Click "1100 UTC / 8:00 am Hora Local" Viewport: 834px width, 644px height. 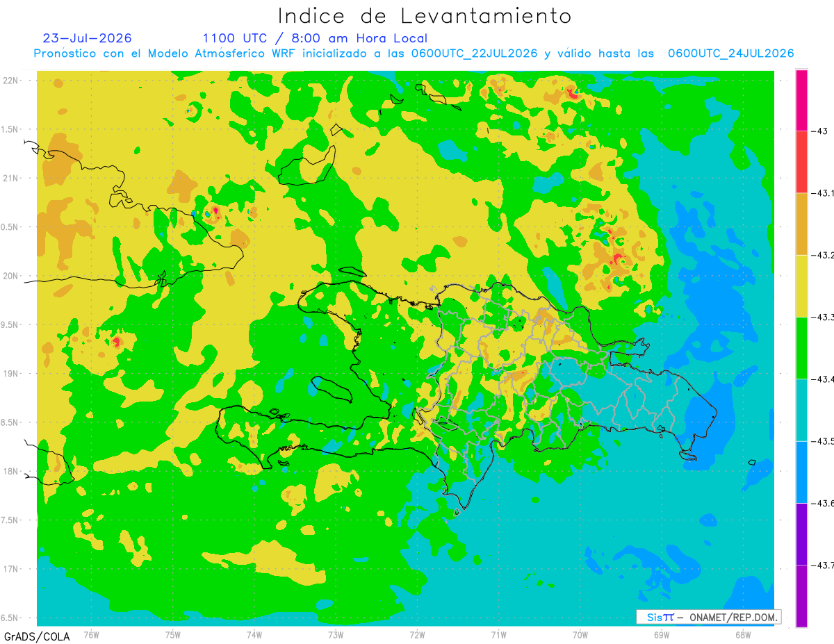pos(315,38)
